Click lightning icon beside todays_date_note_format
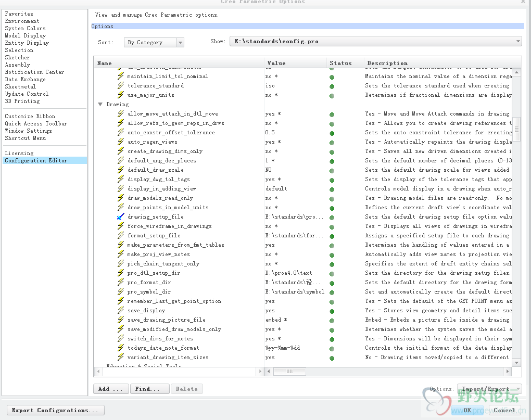Viewport: 531px width, 420px height. (x=121, y=348)
